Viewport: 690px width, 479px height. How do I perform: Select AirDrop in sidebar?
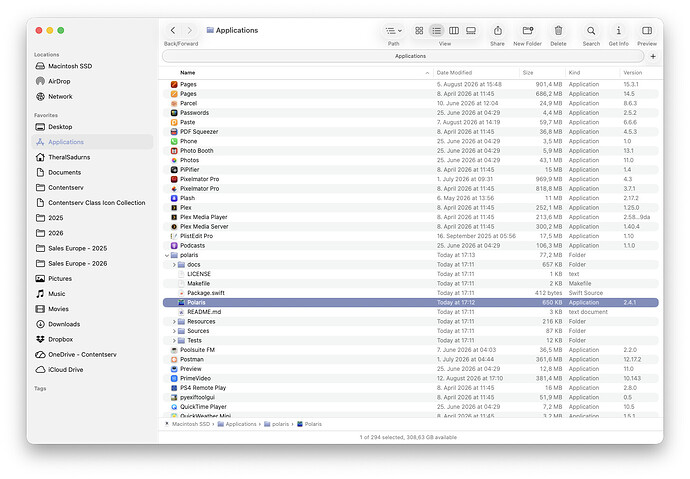pos(92,81)
